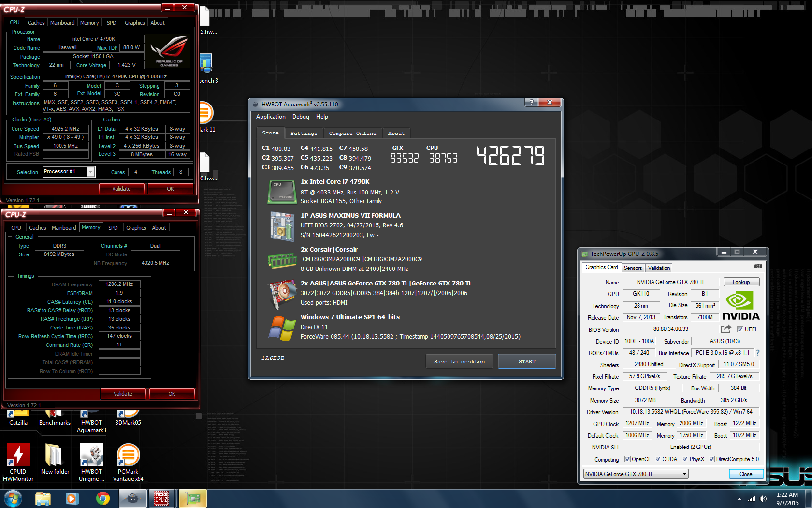Image resolution: width=812 pixels, height=508 pixels.
Task: Toggle the CUDA checkbox
Action: tap(658, 459)
